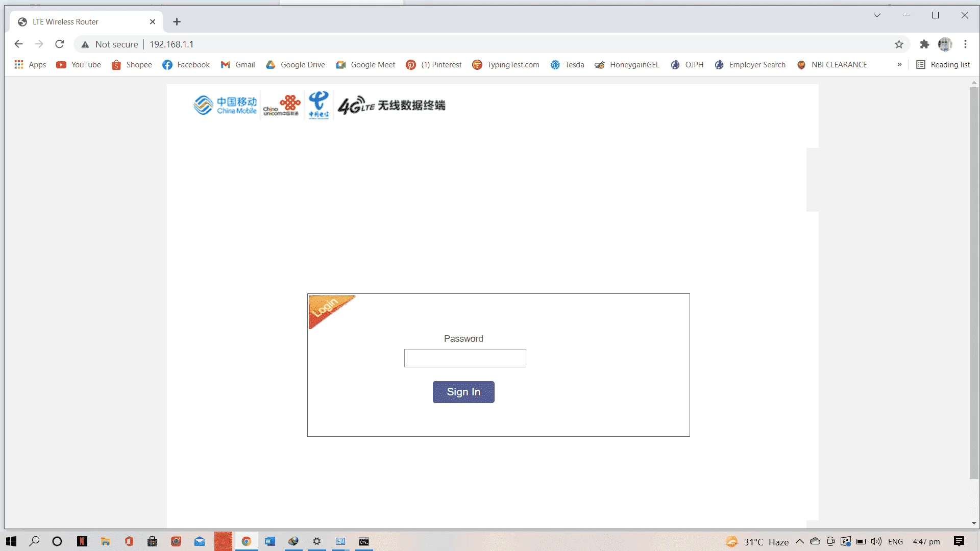Image resolution: width=980 pixels, height=551 pixels.
Task: Bookmark this page with star icon
Action: point(899,44)
